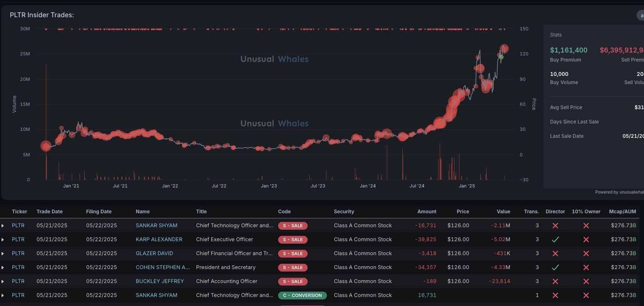Viewport: 644px width, 306px height.
Task: Click the -23,814 value cell
Action: point(500,281)
